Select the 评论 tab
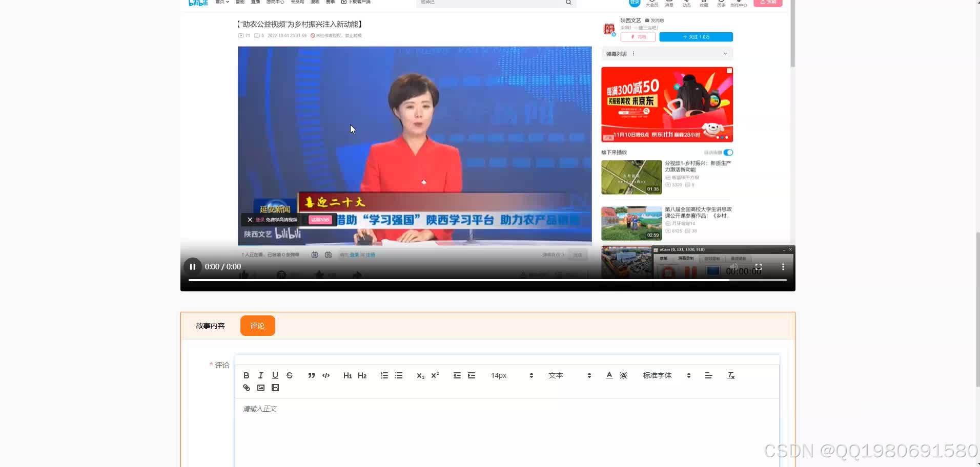 (257, 326)
